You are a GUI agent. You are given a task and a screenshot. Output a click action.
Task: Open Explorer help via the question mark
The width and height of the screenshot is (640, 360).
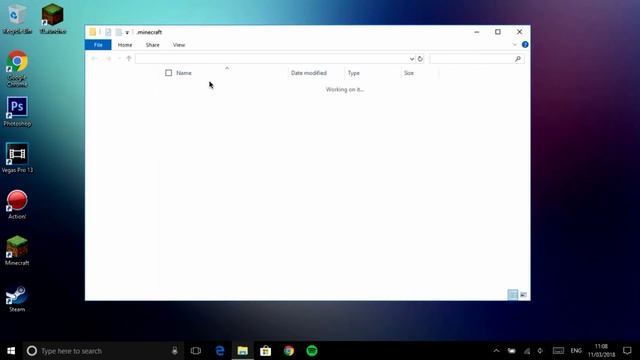tap(525, 44)
